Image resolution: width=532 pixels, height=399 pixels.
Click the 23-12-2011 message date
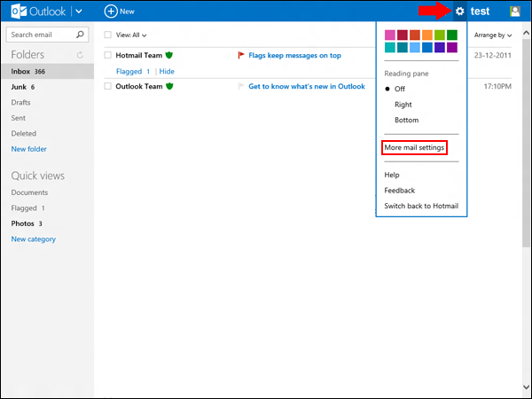(493, 55)
